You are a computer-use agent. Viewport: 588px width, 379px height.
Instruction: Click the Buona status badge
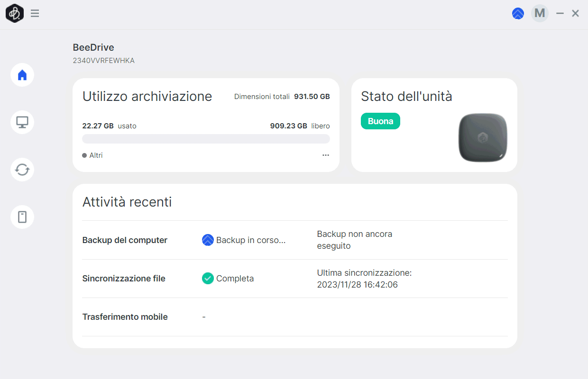pyautogui.click(x=380, y=121)
